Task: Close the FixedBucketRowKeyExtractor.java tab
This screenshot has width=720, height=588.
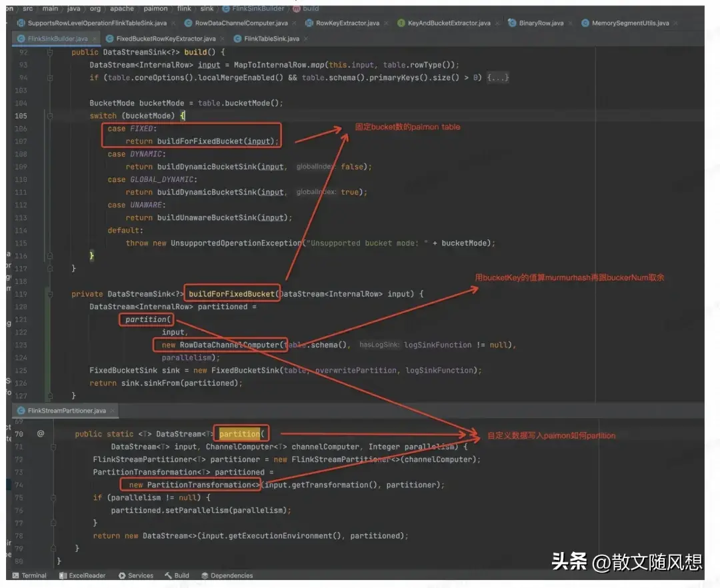Action: click(222, 39)
